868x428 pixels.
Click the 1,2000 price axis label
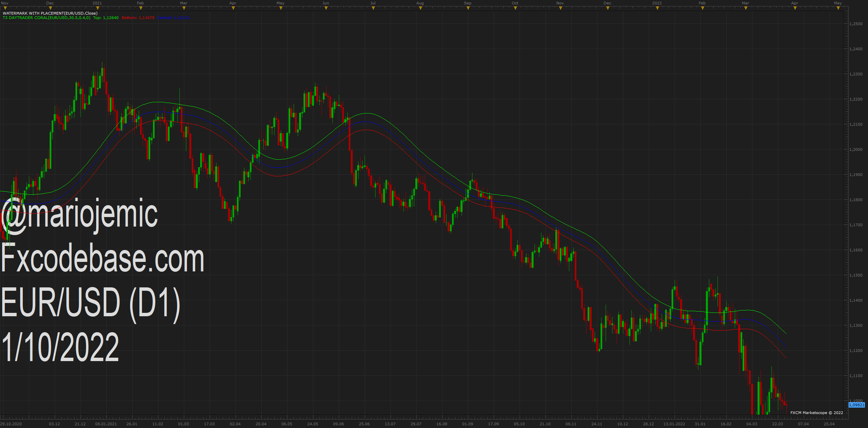click(856, 149)
